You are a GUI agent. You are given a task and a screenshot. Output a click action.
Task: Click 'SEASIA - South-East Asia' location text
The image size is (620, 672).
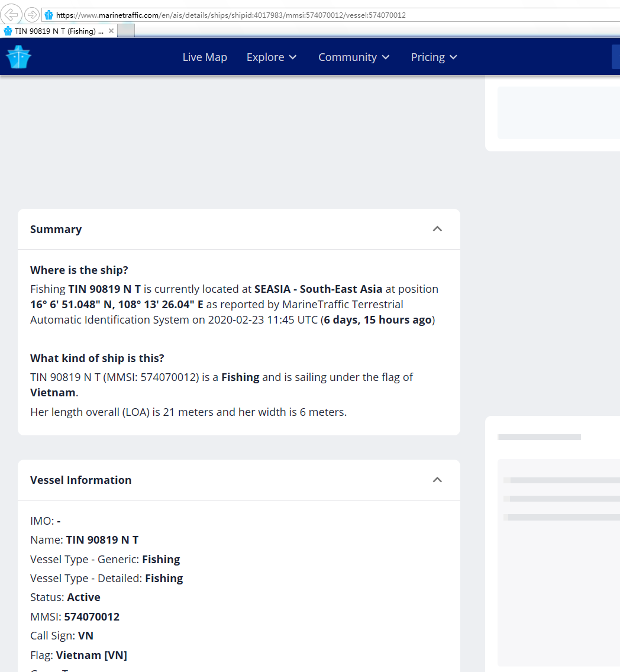318,289
